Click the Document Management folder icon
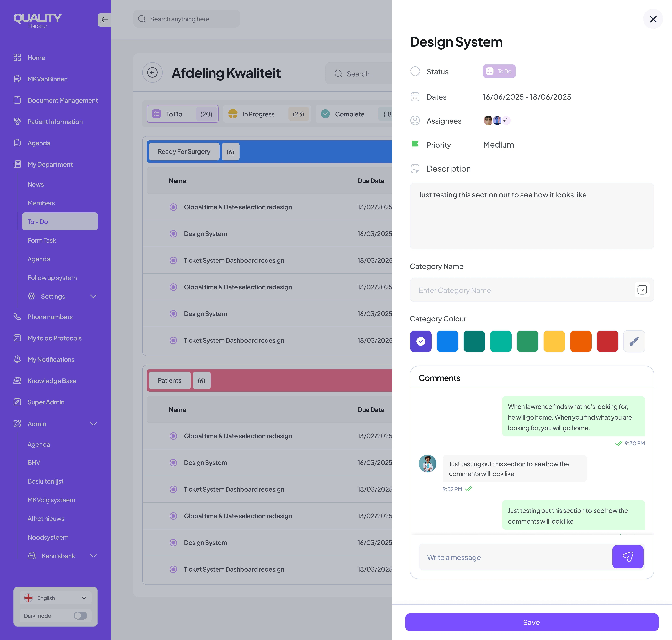The image size is (672, 640). (x=17, y=100)
